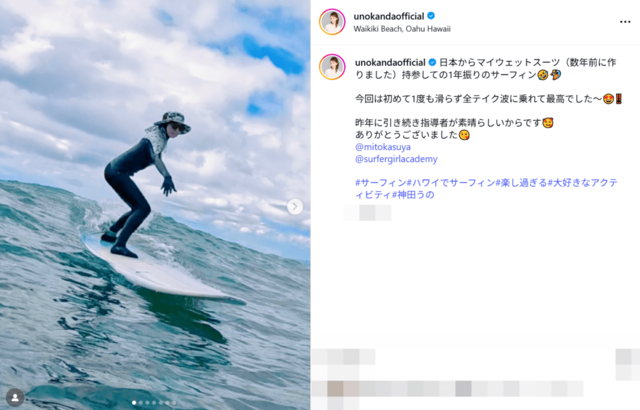Open the three-dot more options menu
The image size is (640, 410).
(625, 22)
